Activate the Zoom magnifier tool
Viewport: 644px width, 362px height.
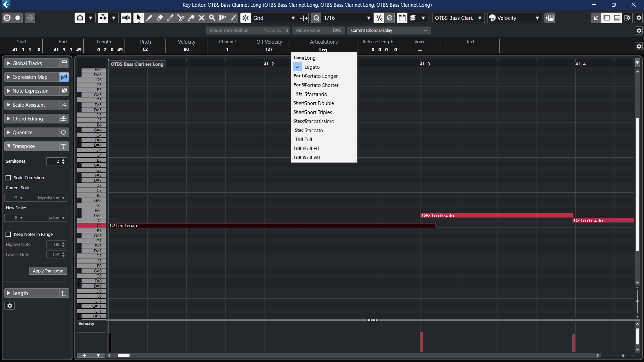tap(212, 18)
